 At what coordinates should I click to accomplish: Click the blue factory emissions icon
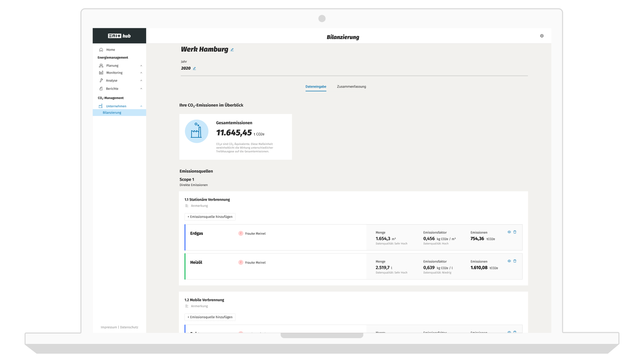pyautogui.click(x=197, y=131)
